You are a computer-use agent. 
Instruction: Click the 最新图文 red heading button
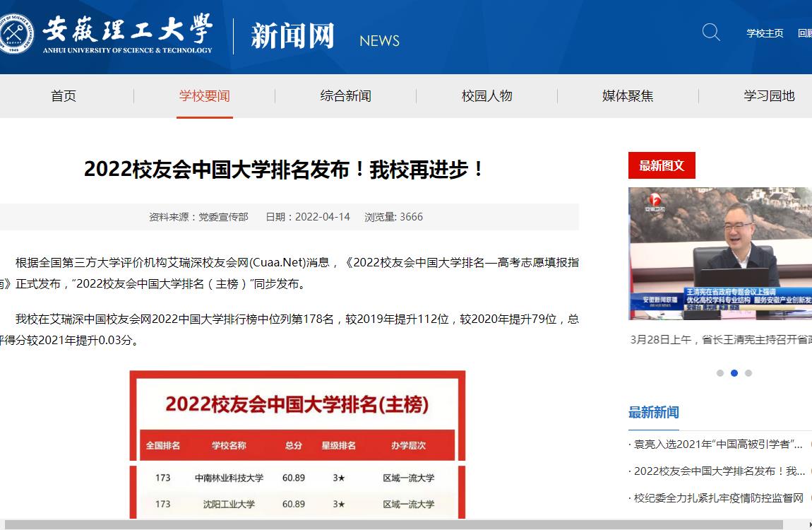[662, 165]
